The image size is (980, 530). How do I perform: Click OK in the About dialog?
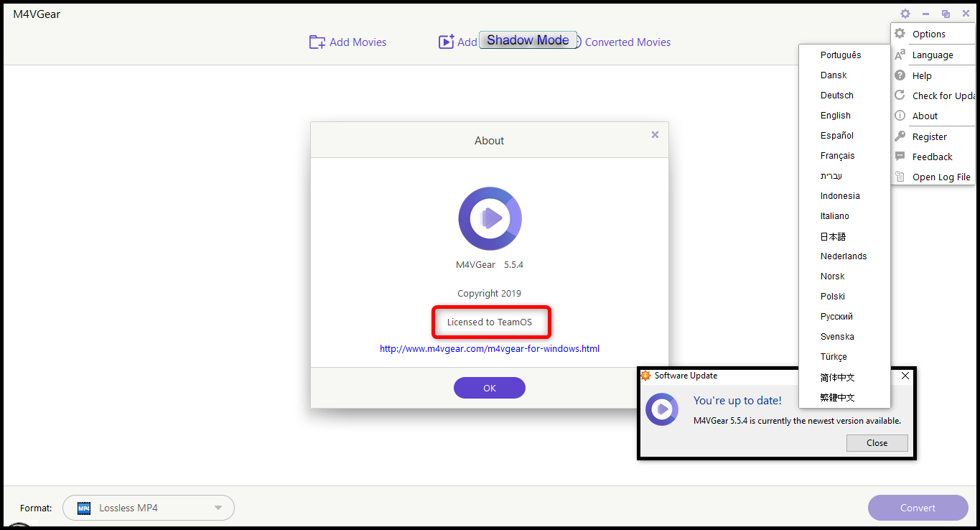[490, 388]
